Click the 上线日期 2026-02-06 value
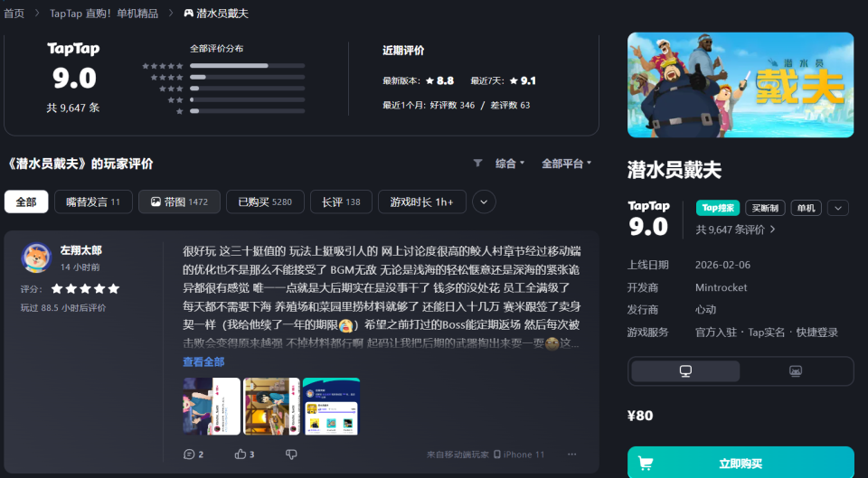Screen dimensions: 868x478 (723, 265)
